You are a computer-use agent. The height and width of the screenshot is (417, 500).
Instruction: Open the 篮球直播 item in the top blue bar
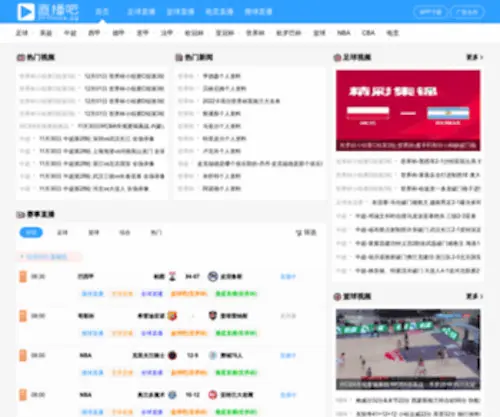(x=180, y=12)
